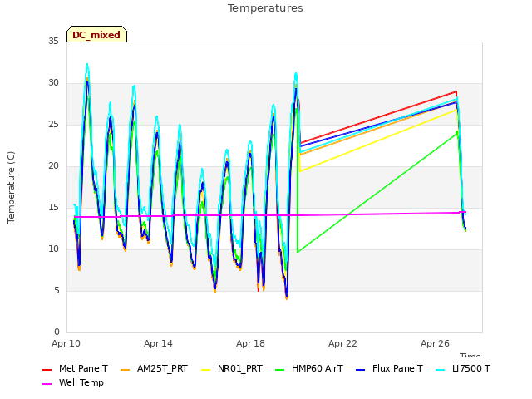532x399 pixels.
Task: Click the Time x-axis title
Action: 470,355
